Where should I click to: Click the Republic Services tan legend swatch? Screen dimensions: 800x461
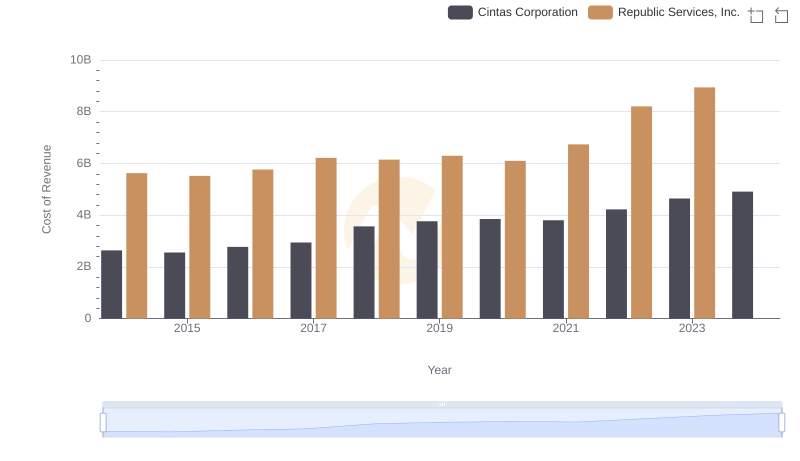pyautogui.click(x=600, y=12)
